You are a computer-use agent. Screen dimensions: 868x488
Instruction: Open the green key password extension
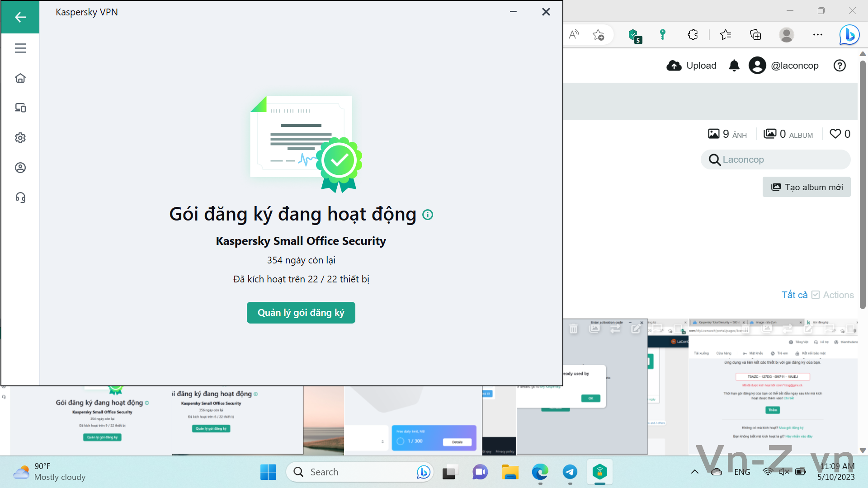[663, 34]
